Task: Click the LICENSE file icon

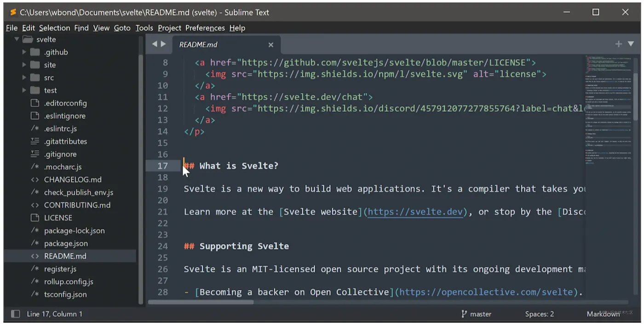Action: click(34, 217)
